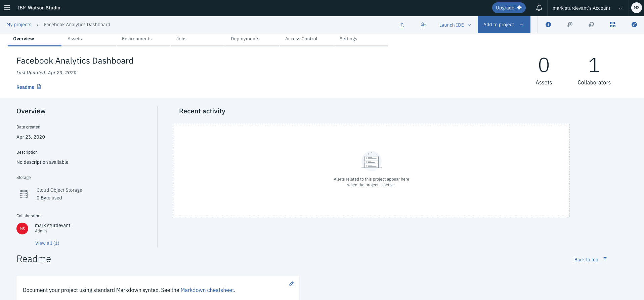Viewport: 644px width, 300px height.
Task: Click the Cloud Object Storage database icon
Action: pos(24,194)
